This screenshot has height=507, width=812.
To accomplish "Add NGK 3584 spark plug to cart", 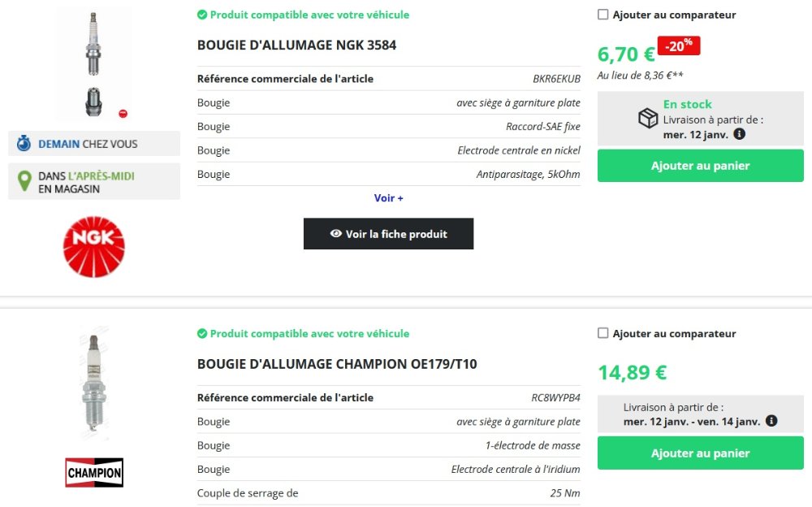I will pos(700,166).
